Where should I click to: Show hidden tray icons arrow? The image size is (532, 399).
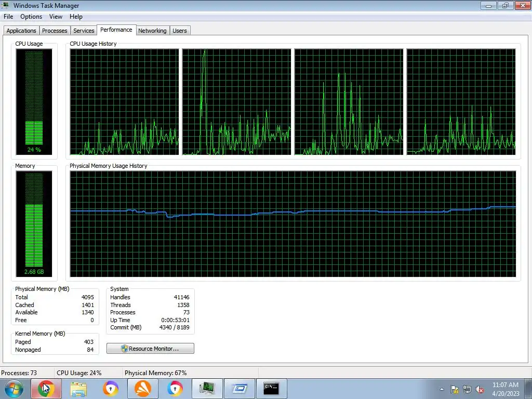click(x=442, y=389)
